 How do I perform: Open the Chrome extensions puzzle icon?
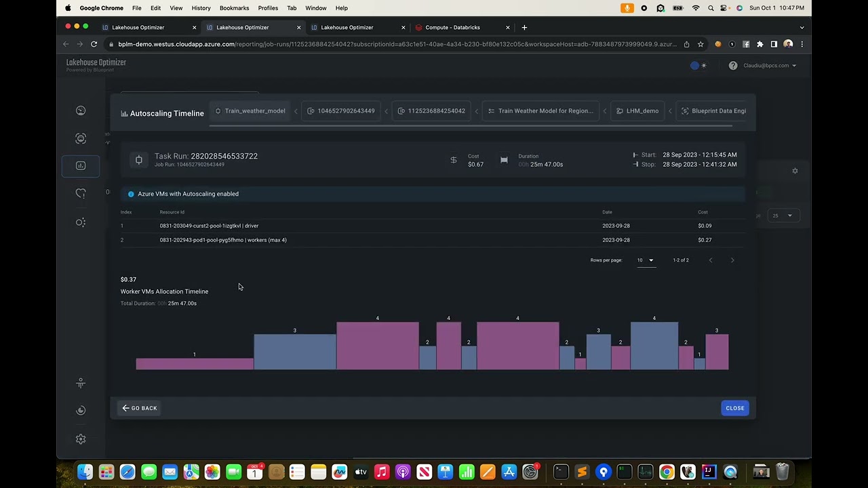(x=760, y=44)
